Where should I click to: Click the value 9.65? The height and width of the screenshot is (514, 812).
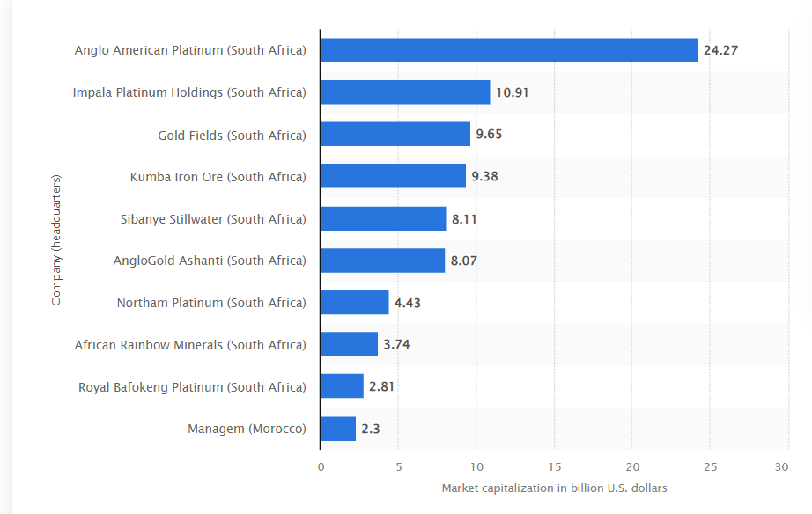tap(489, 134)
